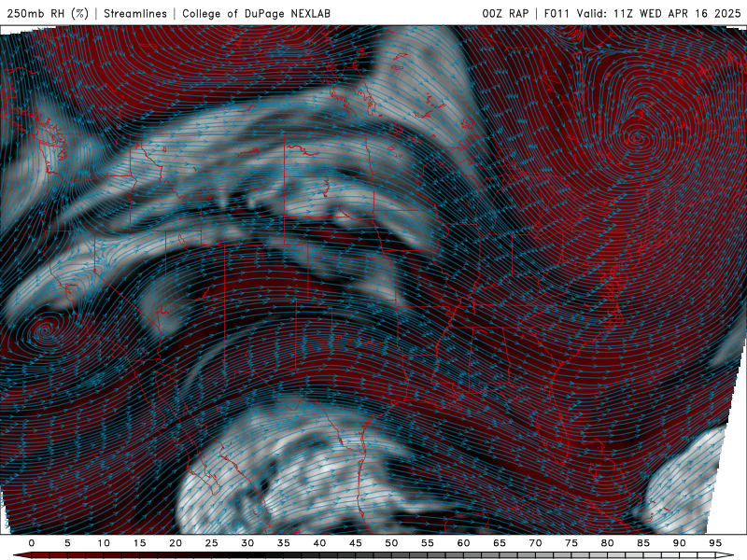Click the colorbar label "90"

pos(680,543)
